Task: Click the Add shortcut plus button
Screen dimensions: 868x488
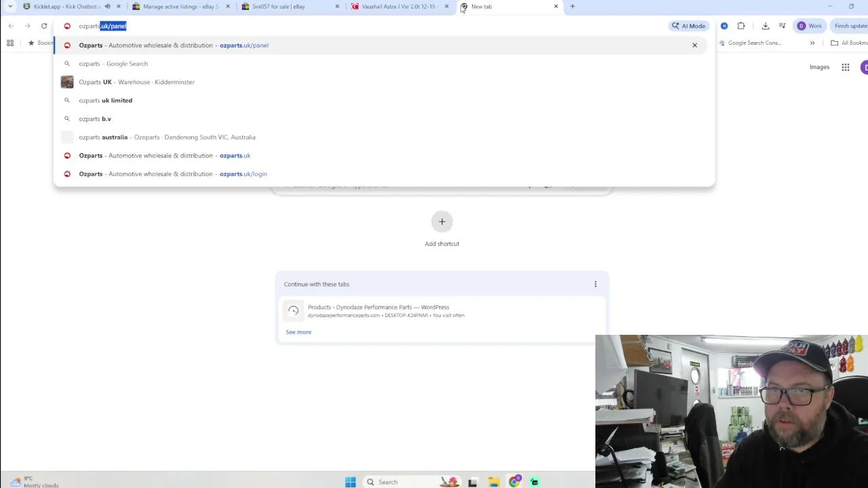Action: 442,222
